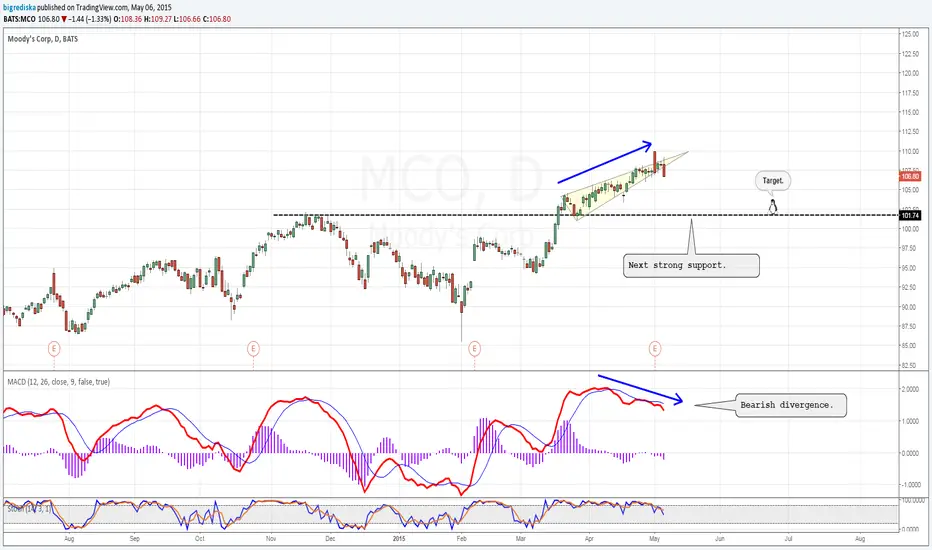This screenshot has height=550, width=932.
Task: Select the Bearish divergence. callout
Action: 791,405
